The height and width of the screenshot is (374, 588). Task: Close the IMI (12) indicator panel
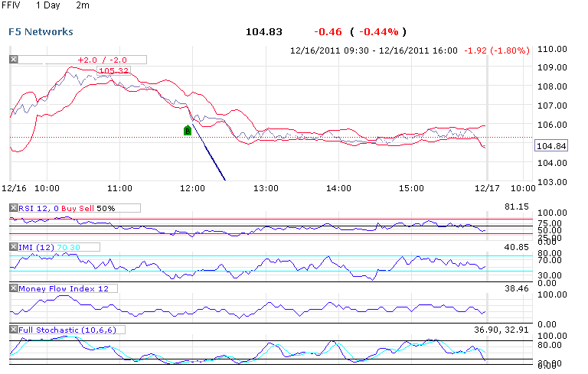click(x=14, y=246)
